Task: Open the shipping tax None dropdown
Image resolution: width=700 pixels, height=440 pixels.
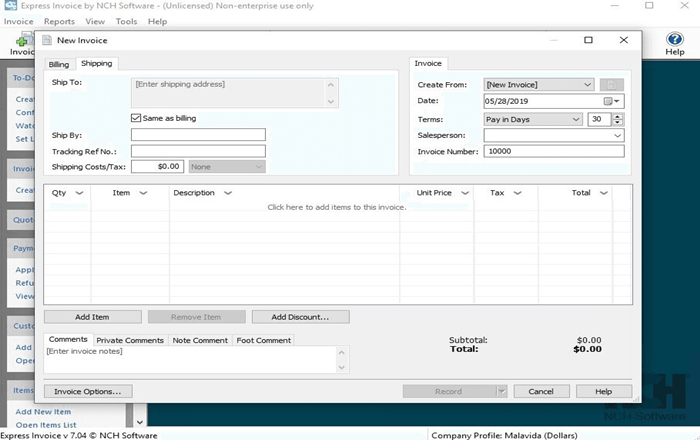Action: coord(227,166)
